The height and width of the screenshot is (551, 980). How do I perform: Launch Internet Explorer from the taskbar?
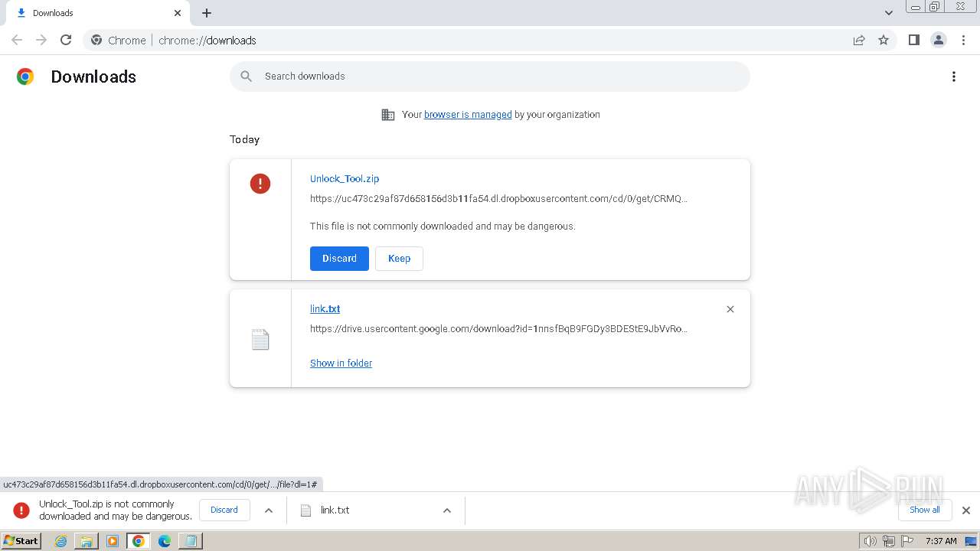coord(61,541)
